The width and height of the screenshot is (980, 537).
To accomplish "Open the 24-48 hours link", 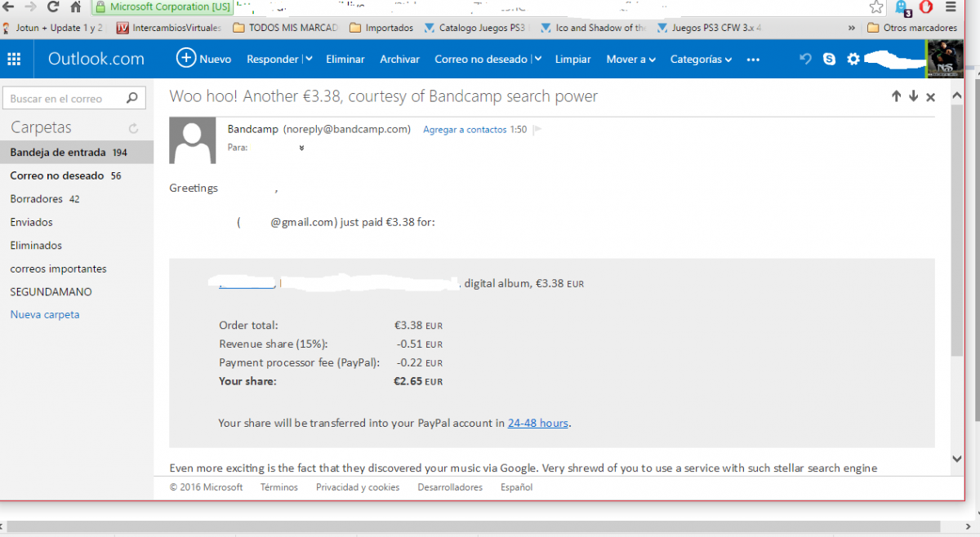I will coord(537,423).
